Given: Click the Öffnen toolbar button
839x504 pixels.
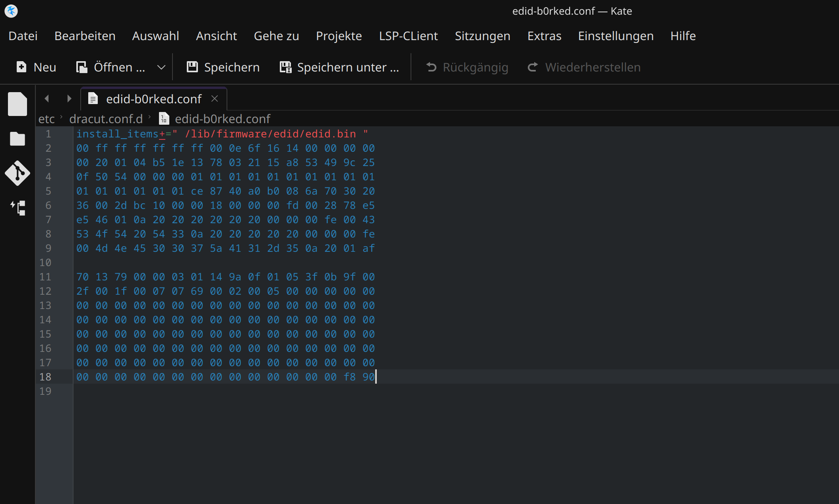Looking at the screenshot, I should pyautogui.click(x=111, y=67).
